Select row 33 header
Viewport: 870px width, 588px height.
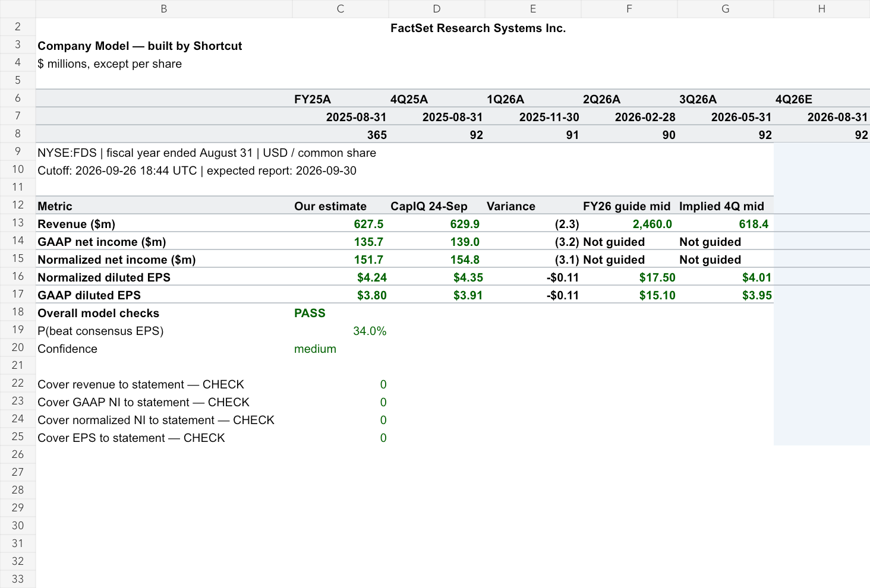tap(18, 579)
